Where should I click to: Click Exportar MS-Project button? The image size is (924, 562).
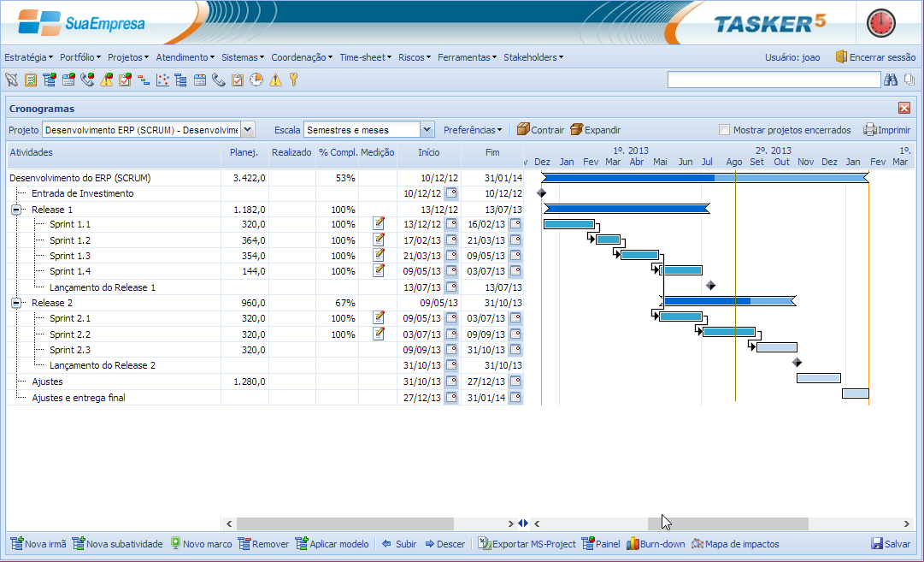(527, 544)
